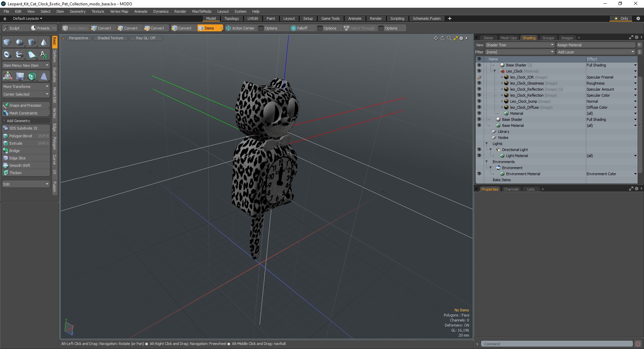The width and height of the screenshot is (644, 349).
Task: Switch to the Channels tab
Action: (x=511, y=189)
